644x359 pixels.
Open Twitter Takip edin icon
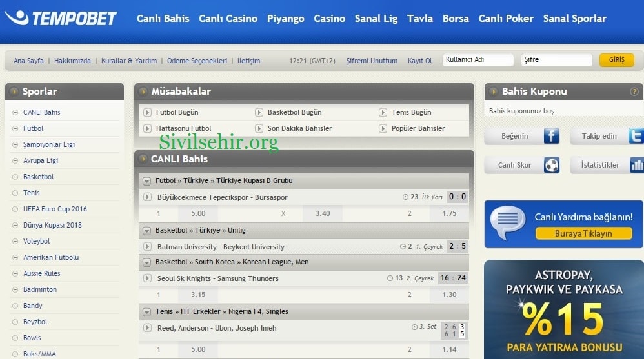(x=636, y=136)
